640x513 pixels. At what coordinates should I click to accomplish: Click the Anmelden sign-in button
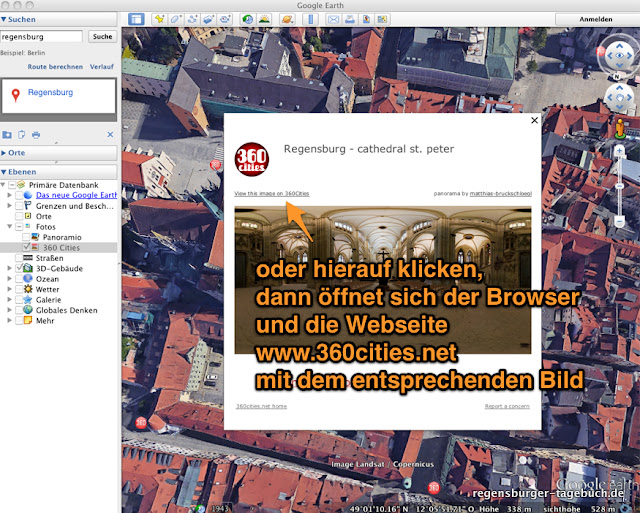tap(596, 19)
